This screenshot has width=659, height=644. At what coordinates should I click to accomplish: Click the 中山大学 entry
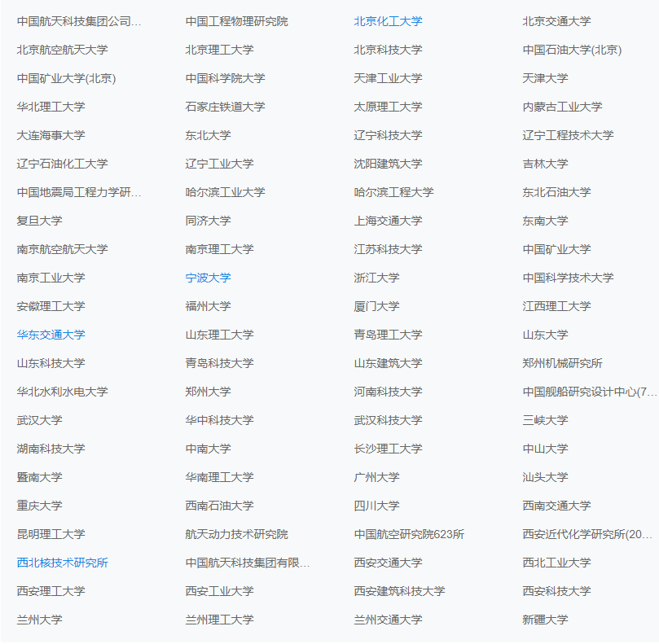click(x=543, y=449)
